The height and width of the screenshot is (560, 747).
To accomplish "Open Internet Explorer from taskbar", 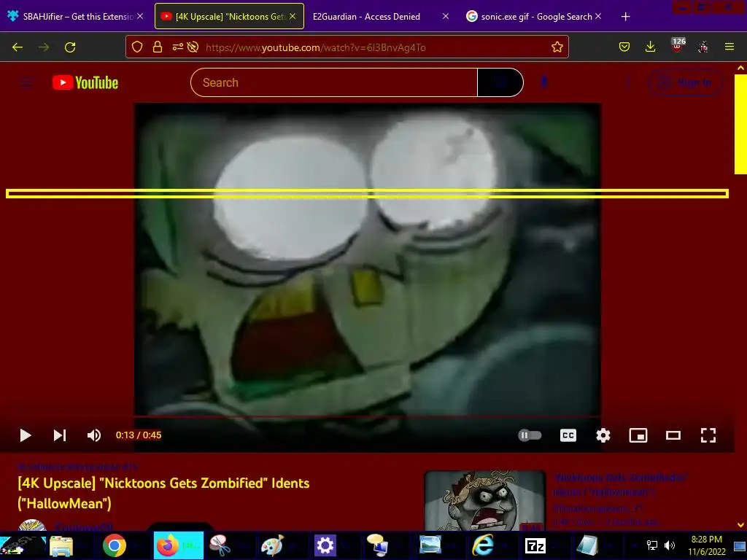I will pyautogui.click(x=483, y=545).
